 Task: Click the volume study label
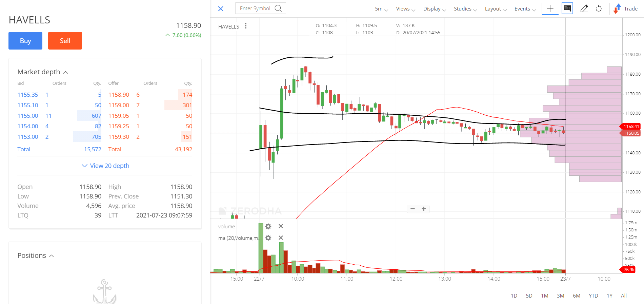[x=226, y=226]
